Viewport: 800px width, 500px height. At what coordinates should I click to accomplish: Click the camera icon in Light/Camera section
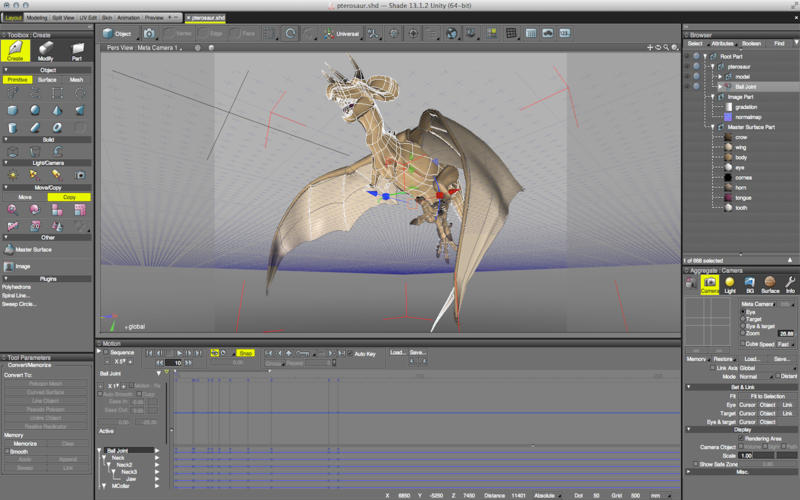point(80,175)
